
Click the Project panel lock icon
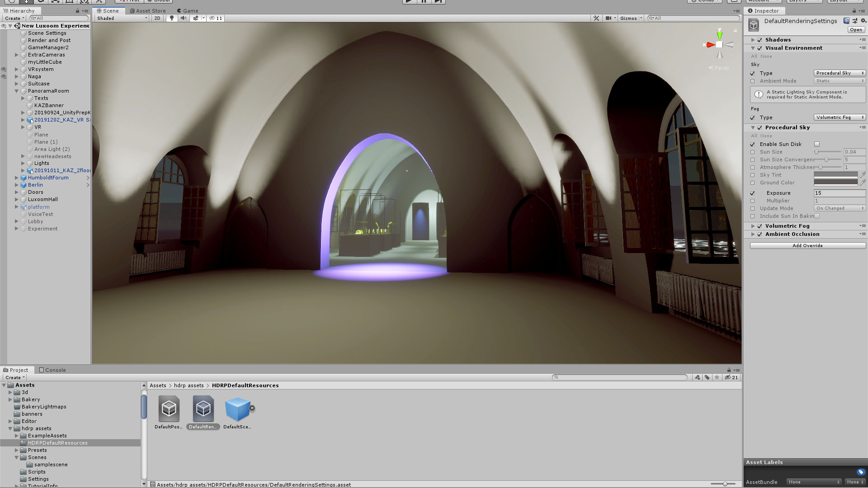729,370
